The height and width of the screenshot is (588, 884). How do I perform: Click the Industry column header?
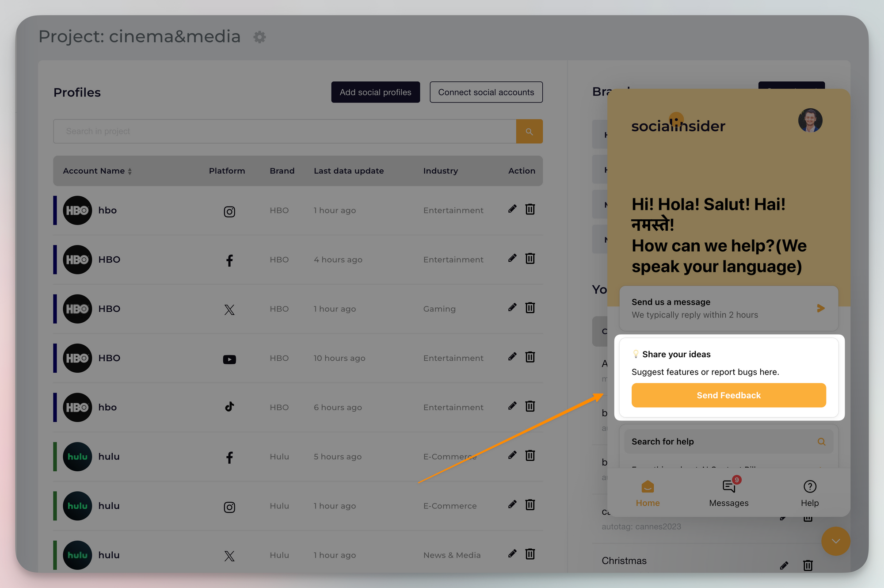click(441, 171)
